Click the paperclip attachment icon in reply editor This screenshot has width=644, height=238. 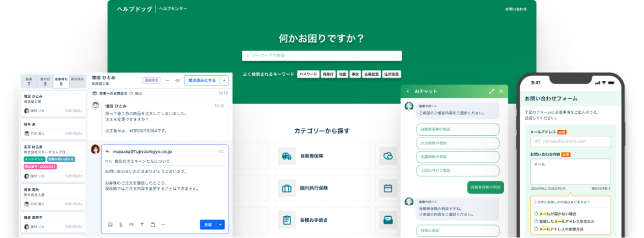121,224
